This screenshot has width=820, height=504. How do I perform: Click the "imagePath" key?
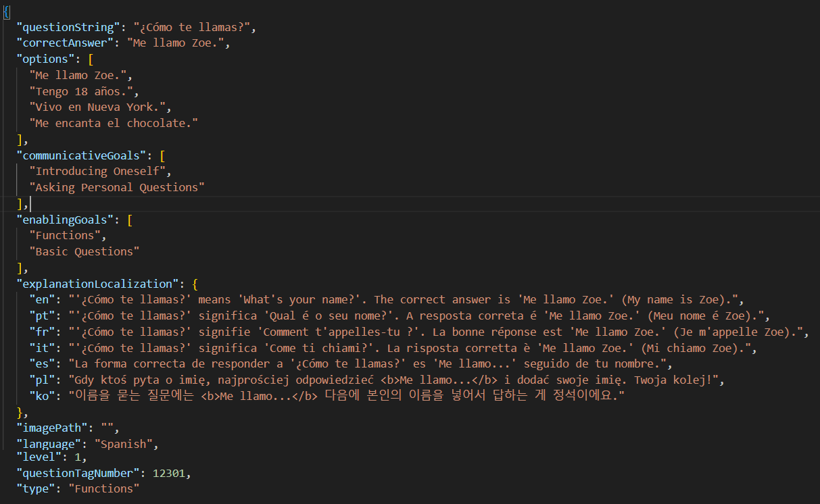click(x=52, y=428)
